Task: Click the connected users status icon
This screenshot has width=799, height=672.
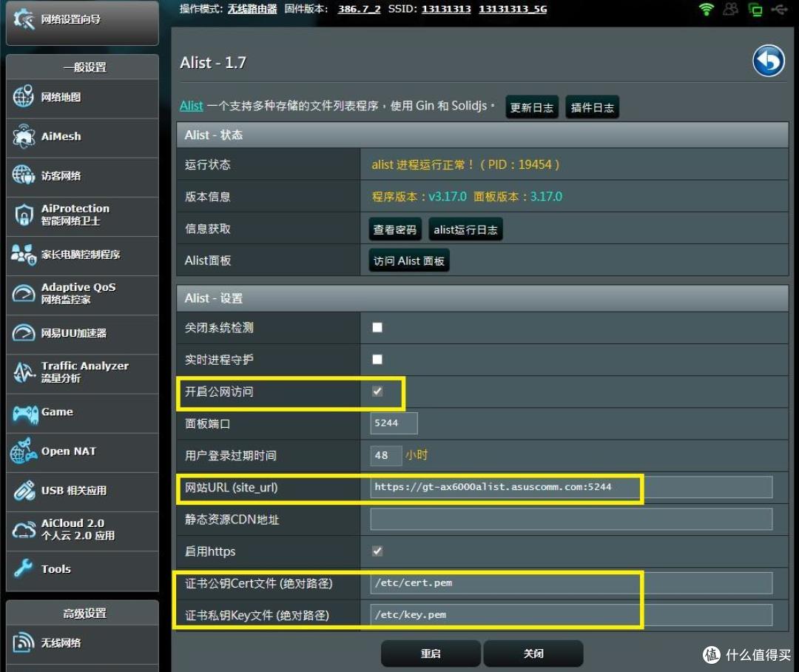Action: pyautogui.click(x=731, y=9)
